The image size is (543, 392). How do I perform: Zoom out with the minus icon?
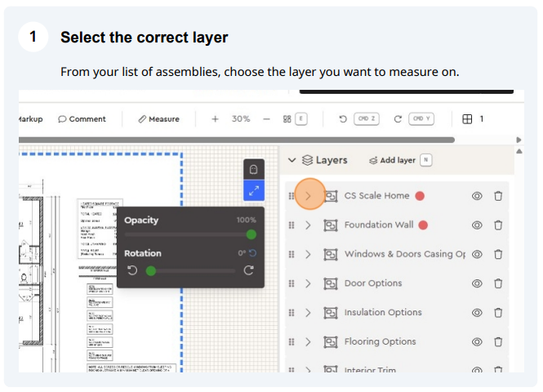(266, 119)
